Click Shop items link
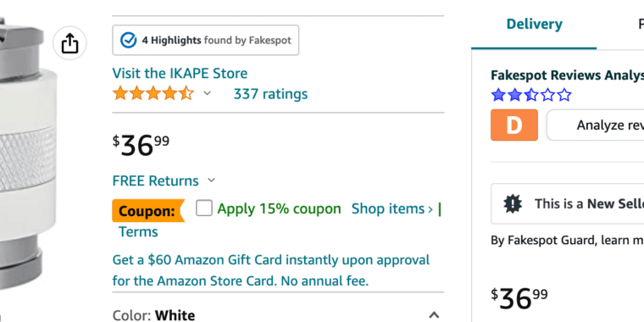The height and width of the screenshot is (322, 644). tap(392, 209)
